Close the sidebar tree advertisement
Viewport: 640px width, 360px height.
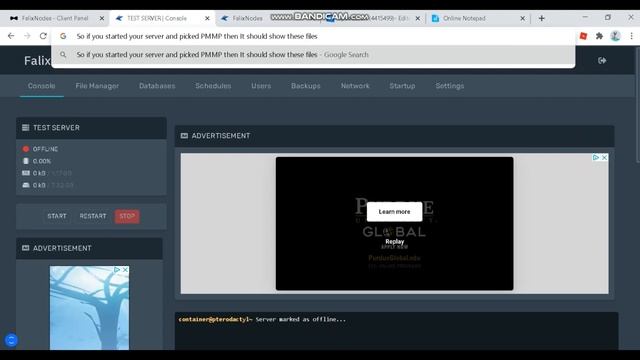125,270
